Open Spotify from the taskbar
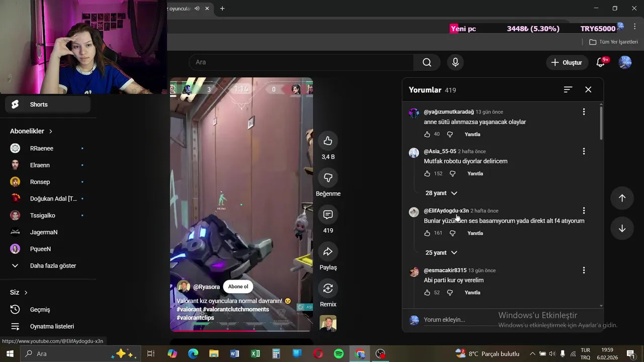This screenshot has width=644, height=362. click(x=339, y=354)
